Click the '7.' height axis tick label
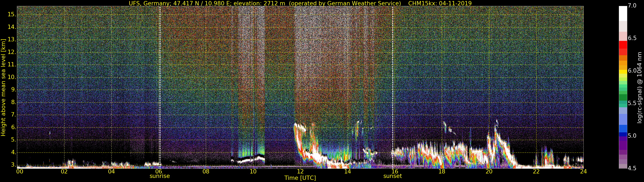The width and height of the screenshot is (644, 182). click(14, 115)
